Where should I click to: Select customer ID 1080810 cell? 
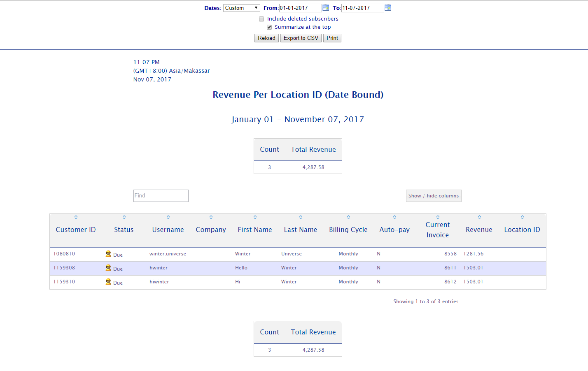64,254
